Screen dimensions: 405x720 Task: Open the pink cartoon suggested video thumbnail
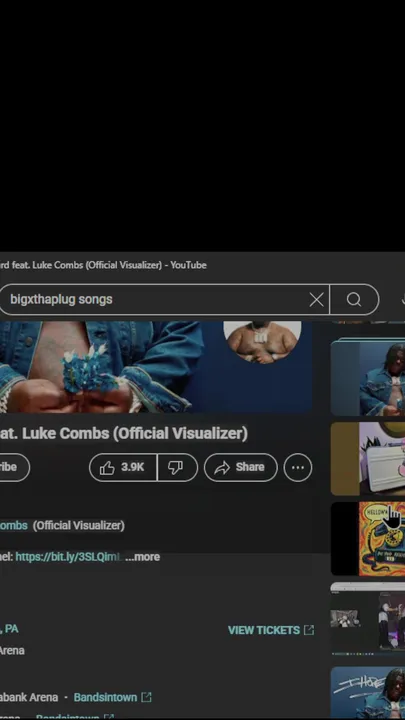coord(368,459)
